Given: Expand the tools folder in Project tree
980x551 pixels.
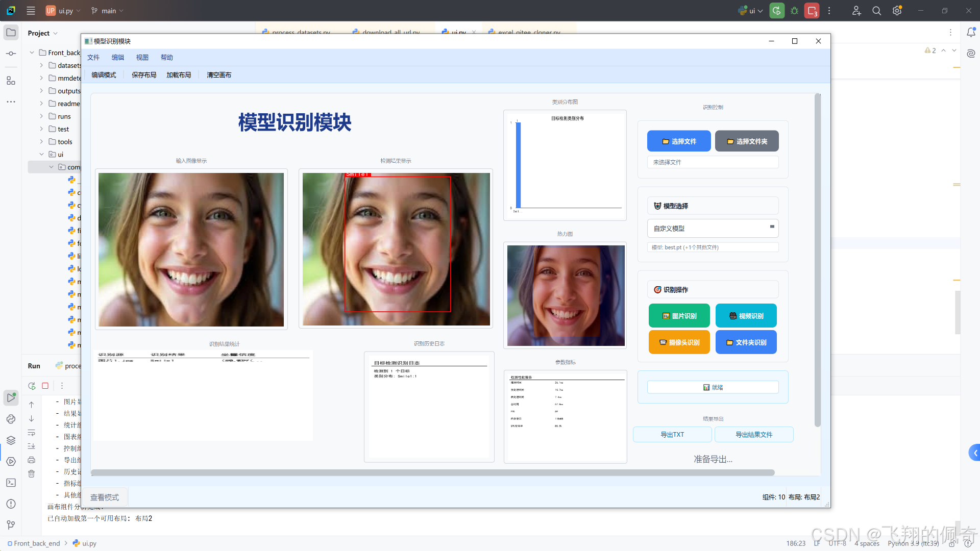Looking at the screenshot, I should pos(41,142).
